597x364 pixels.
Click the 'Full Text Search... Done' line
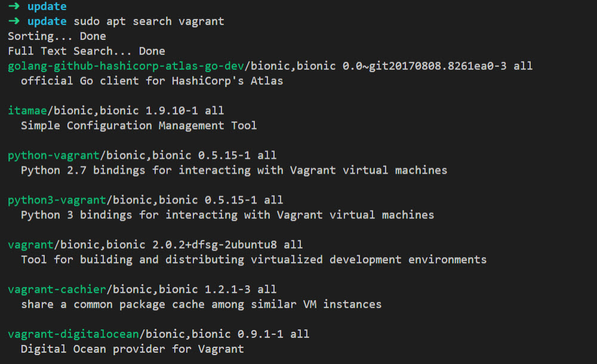pyautogui.click(x=86, y=51)
